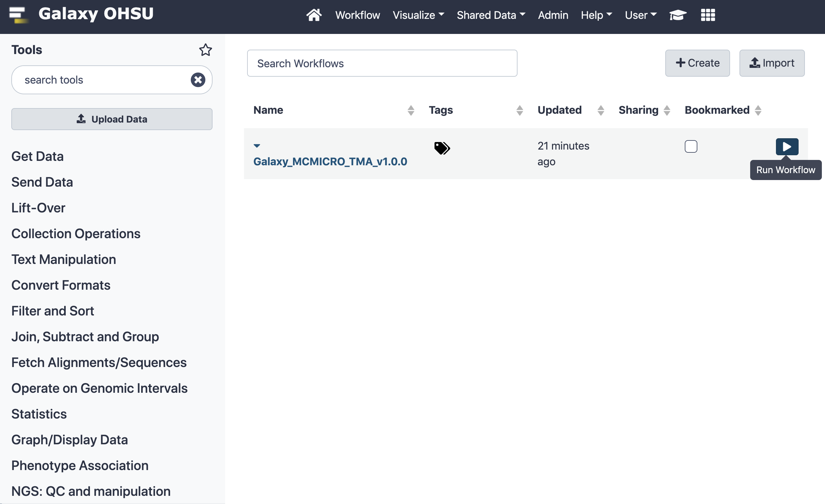Open the Admin menu item

[553, 15]
